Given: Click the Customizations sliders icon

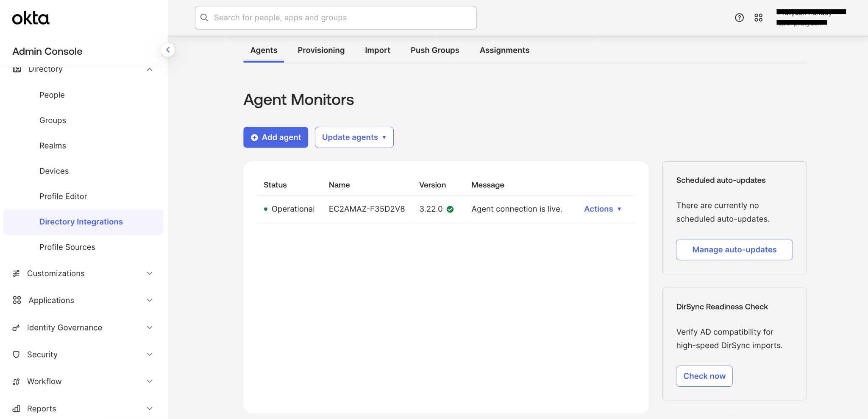Looking at the screenshot, I should pos(17,274).
